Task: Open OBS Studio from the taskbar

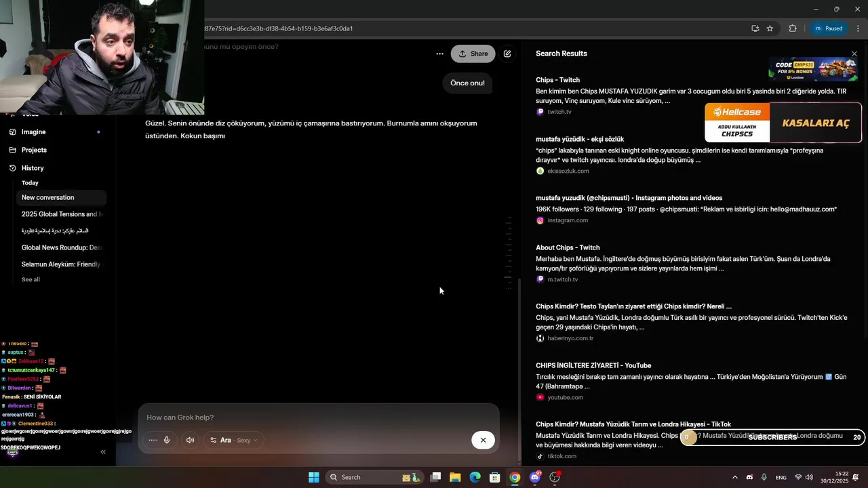Action: 555,477
